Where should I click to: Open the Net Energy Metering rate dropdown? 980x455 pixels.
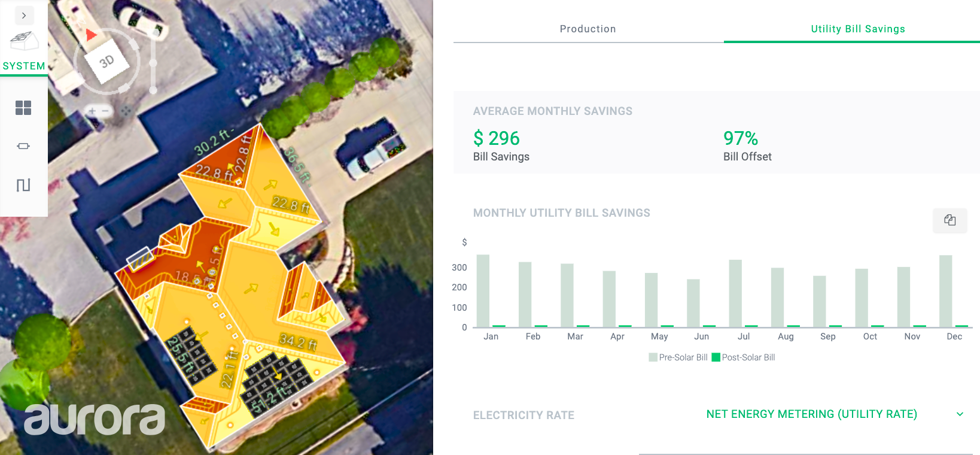[x=811, y=414]
